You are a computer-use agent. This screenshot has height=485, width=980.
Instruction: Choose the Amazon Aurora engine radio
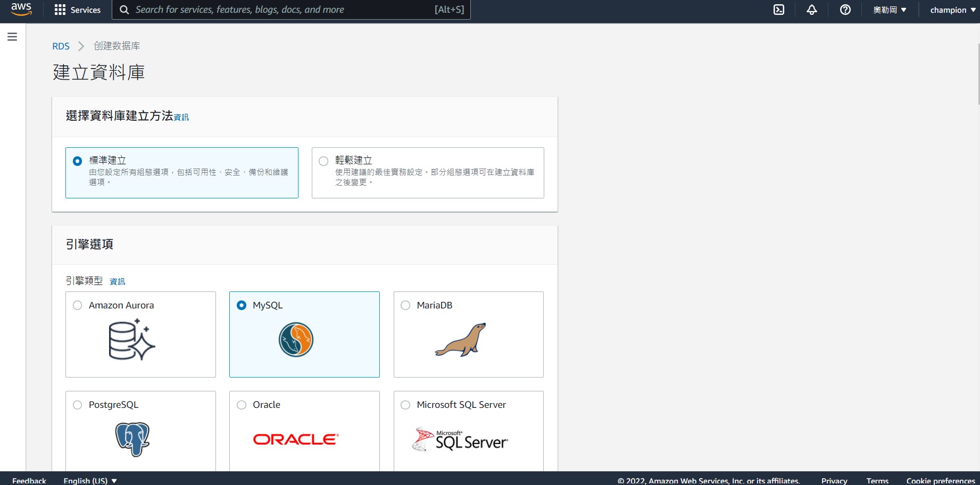pyautogui.click(x=78, y=305)
